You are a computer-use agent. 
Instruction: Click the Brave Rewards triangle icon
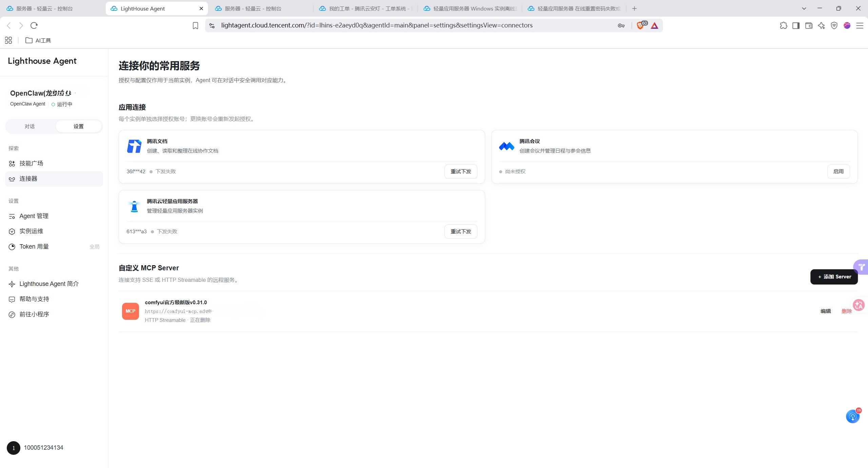pyautogui.click(x=654, y=25)
